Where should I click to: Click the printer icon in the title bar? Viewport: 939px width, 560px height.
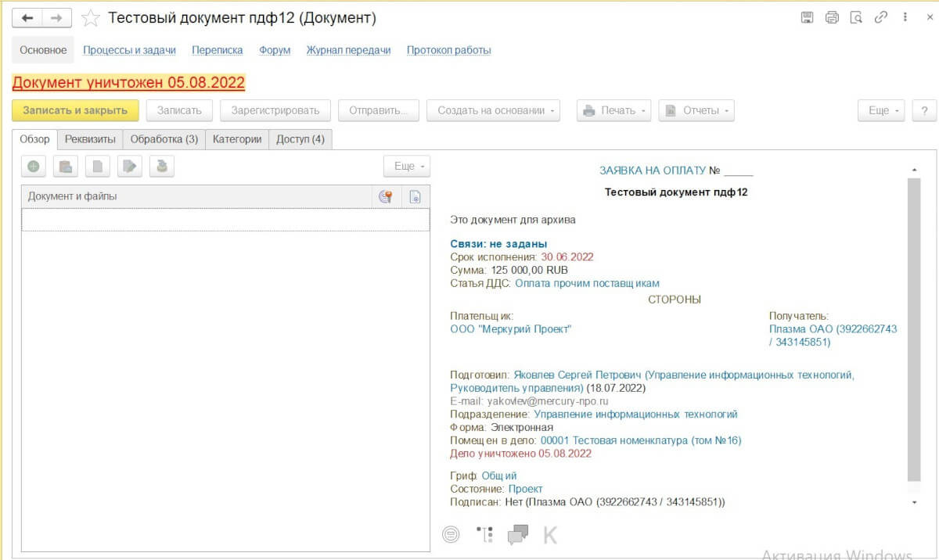tap(832, 17)
